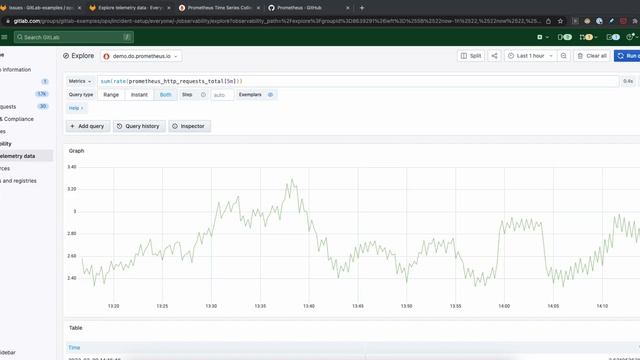
Task: Close the Prometheus GitHub browser tab
Action: click(348, 8)
